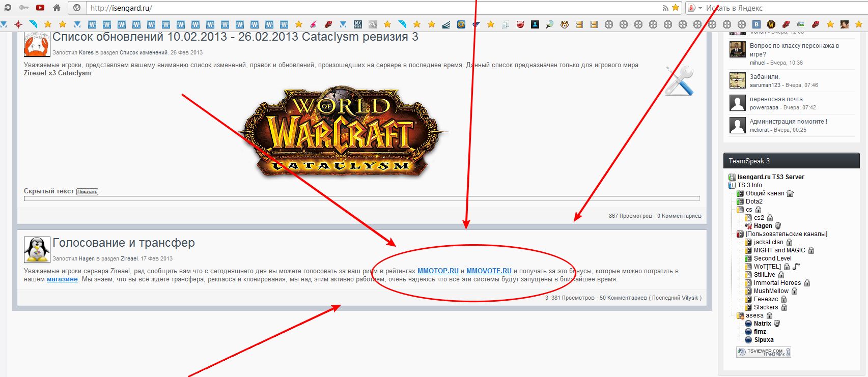Click the browser reload icon
The width and height of the screenshot is (868, 377).
[8, 8]
